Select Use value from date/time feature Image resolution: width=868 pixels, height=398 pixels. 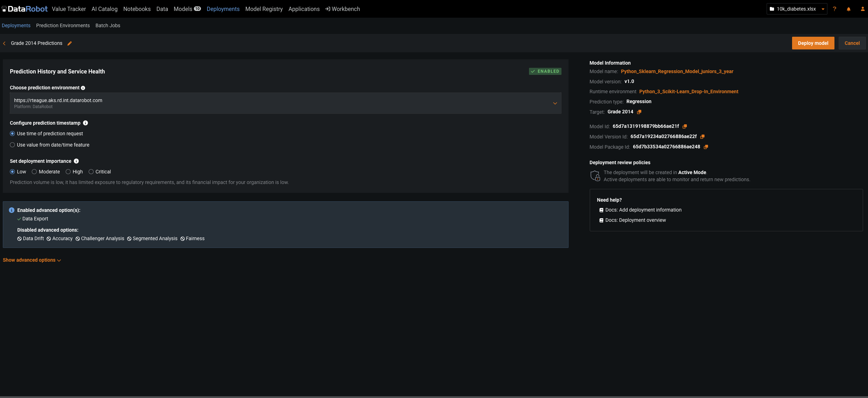[x=13, y=145]
